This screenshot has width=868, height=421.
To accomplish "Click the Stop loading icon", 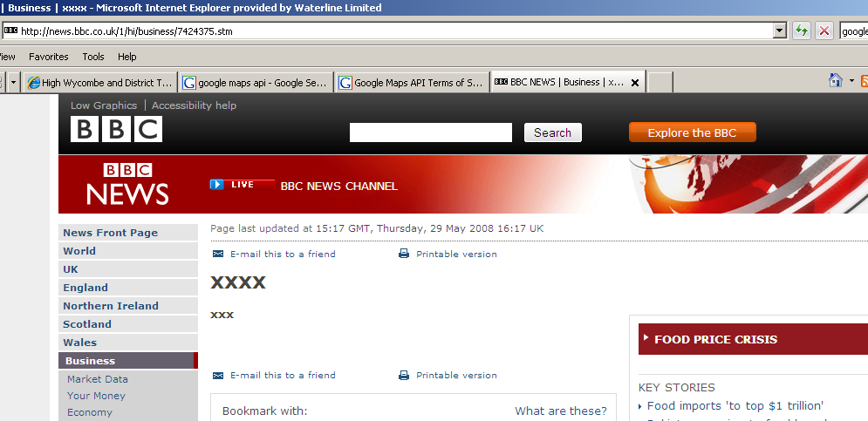I will coord(824,31).
